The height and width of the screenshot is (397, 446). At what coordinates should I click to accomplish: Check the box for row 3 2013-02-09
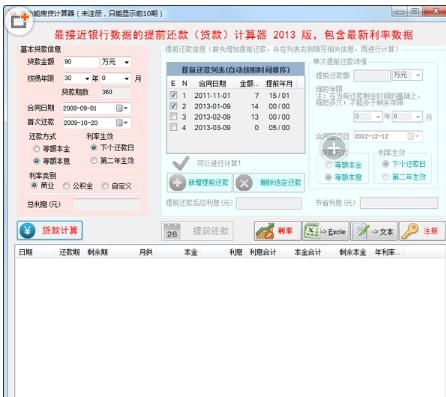173,116
